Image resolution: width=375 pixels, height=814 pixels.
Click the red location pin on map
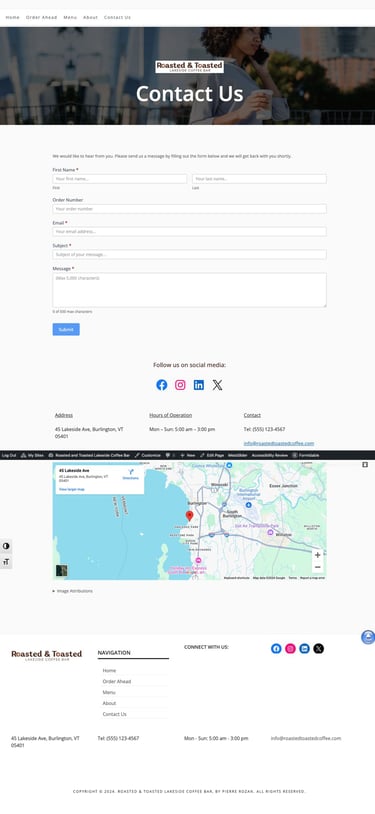190,515
